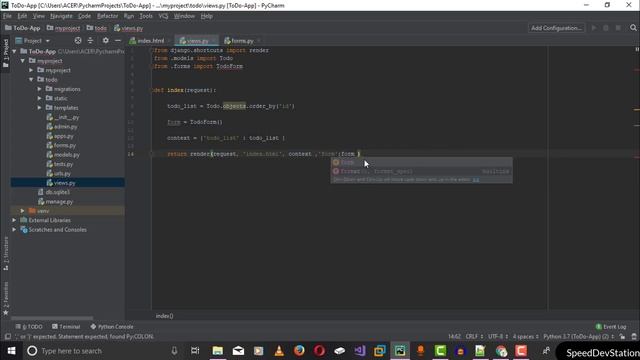Image resolution: width=640 pixels, height=360 pixels.
Task: Click index() breadcrumb below editor
Action: coord(164,316)
